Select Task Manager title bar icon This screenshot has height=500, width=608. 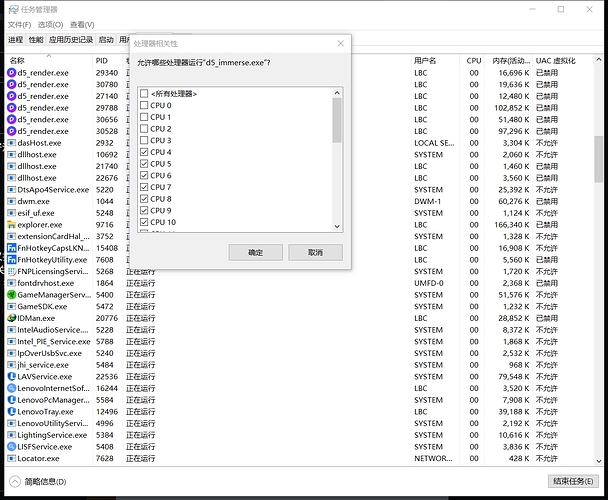pos(14,9)
